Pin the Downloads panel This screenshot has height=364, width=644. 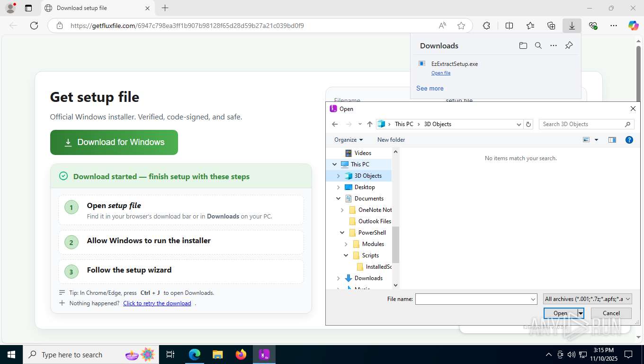click(569, 45)
